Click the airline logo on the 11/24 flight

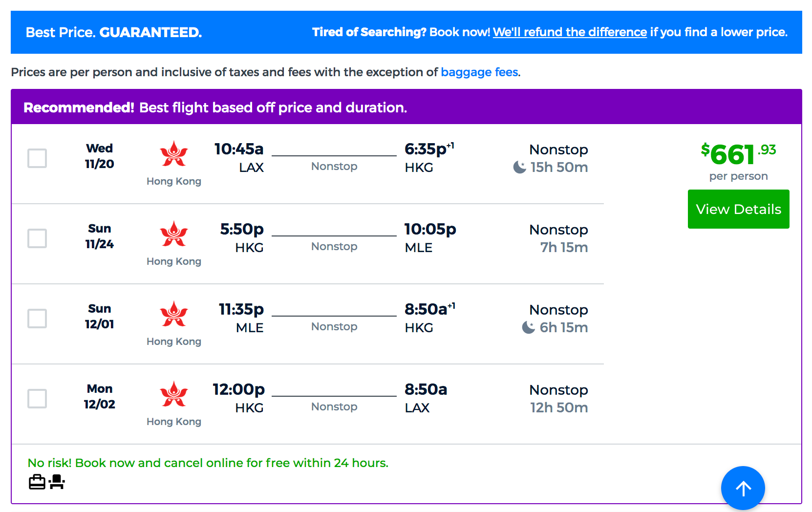[x=174, y=234]
